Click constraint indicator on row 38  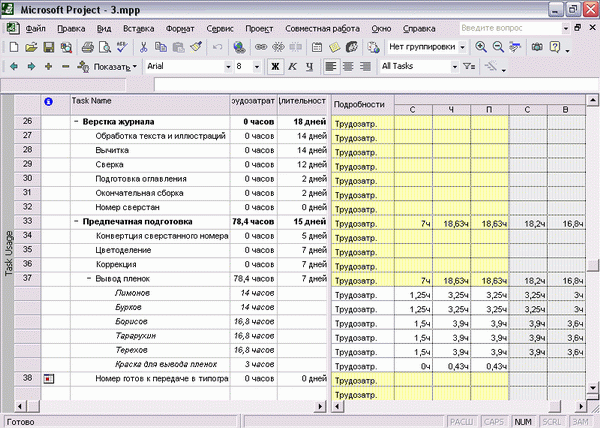[x=49, y=379]
